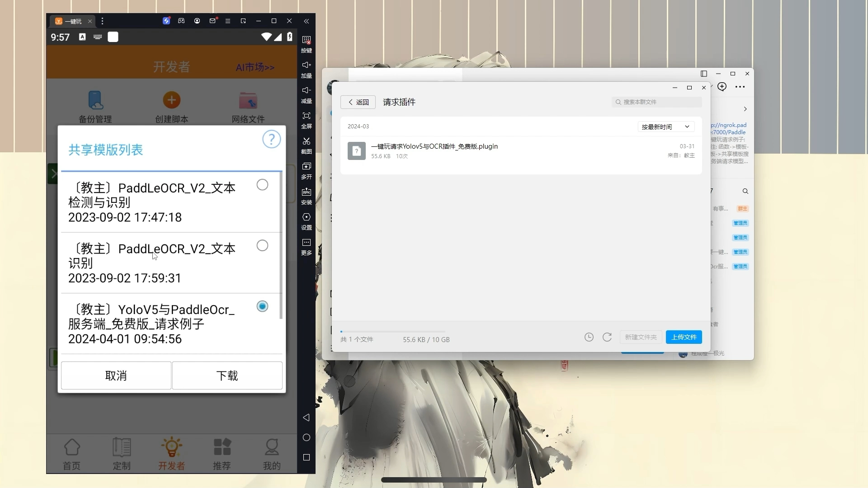
Task: Click the help question mark in template dialog
Action: click(271, 139)
